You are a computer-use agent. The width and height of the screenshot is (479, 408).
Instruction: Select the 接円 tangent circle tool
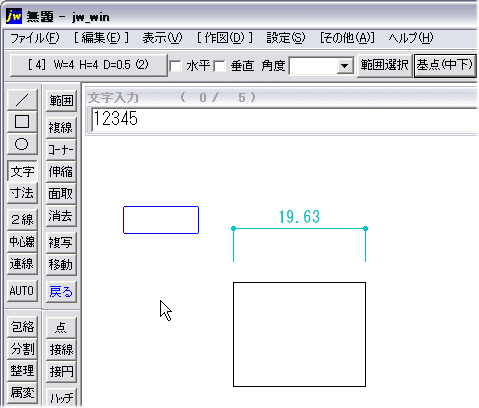click(61, 371)
